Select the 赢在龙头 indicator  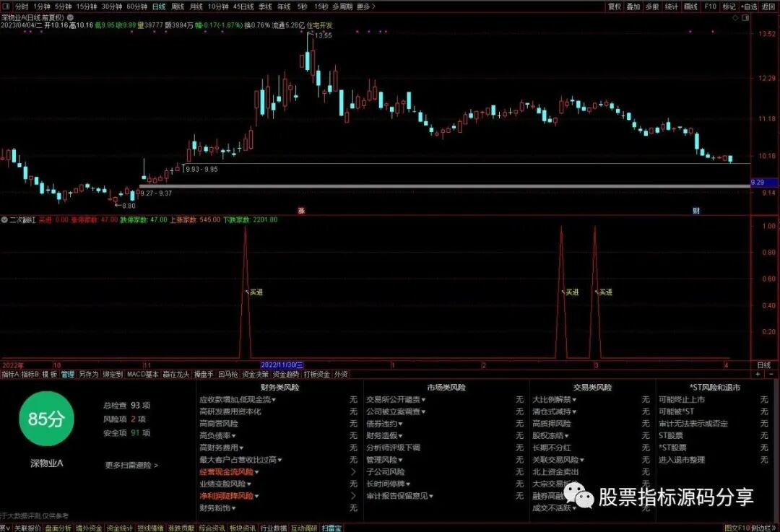click(x=176, y=374)
